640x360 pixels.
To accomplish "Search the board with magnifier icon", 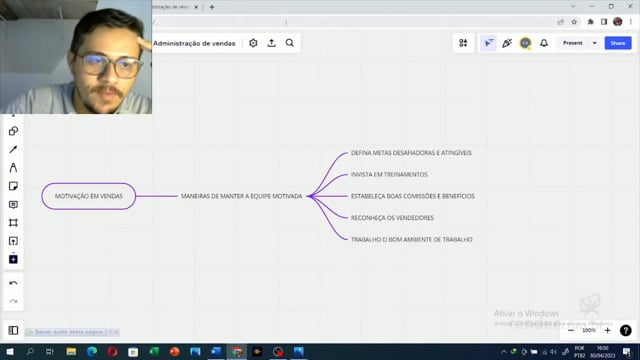I will 290,43.
